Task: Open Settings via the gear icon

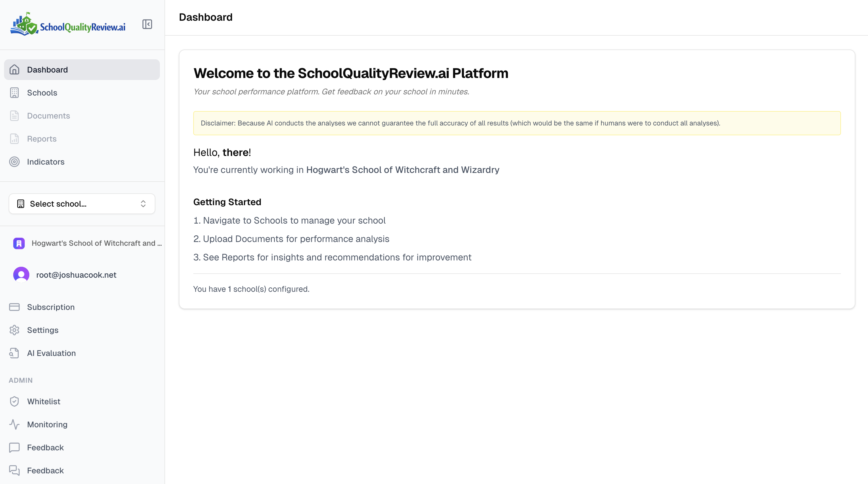Action: click(x=14, y=330)
